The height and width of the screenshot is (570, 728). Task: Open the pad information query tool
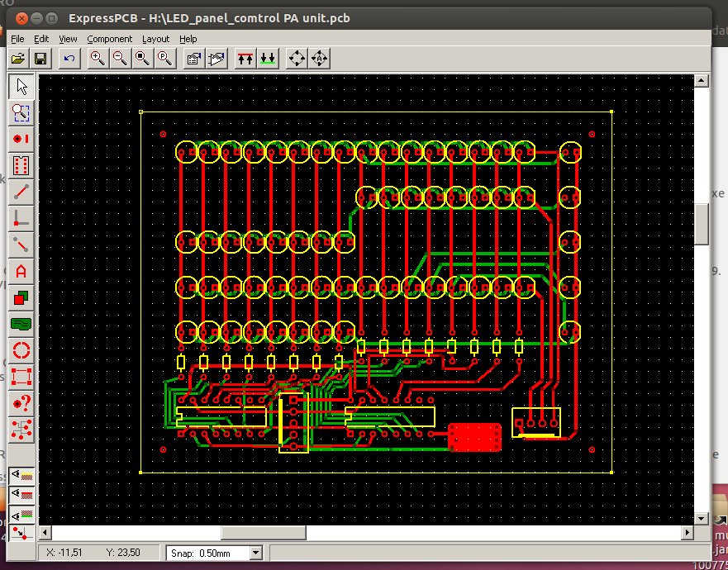[x=21, y=402]
